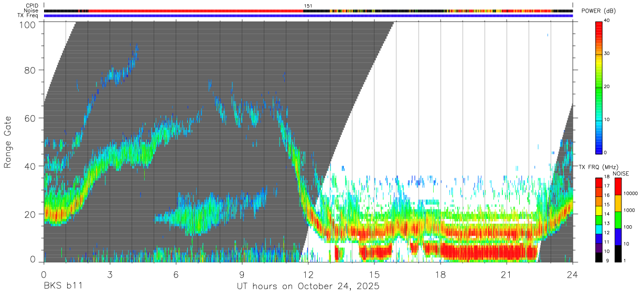Click the 15 tick label on the time axis
Screen dimensions: 644x297
(x=374, y=274)
